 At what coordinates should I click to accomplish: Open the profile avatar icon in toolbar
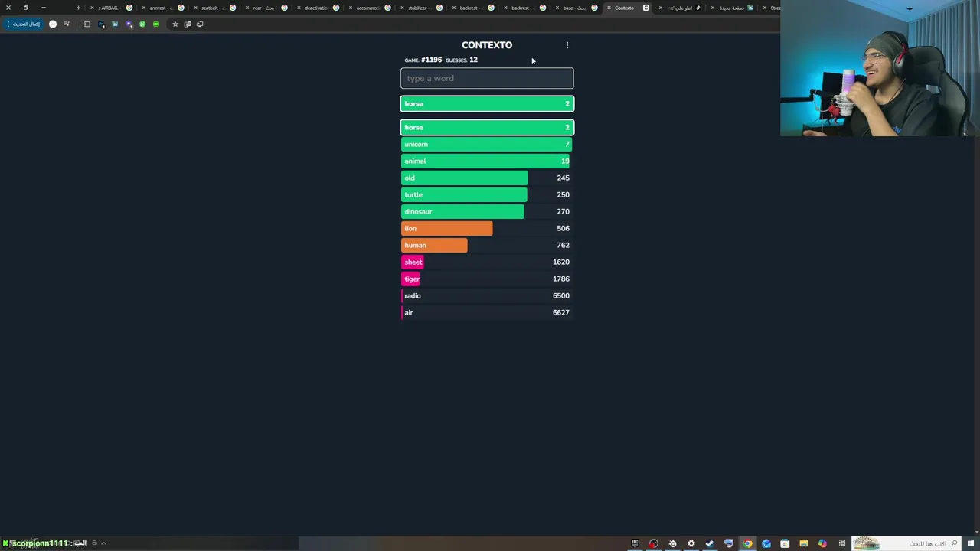coord(53,24)
